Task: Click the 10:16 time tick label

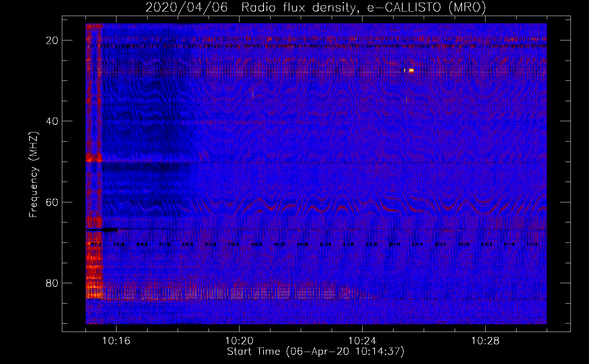Action: [116, 341]
